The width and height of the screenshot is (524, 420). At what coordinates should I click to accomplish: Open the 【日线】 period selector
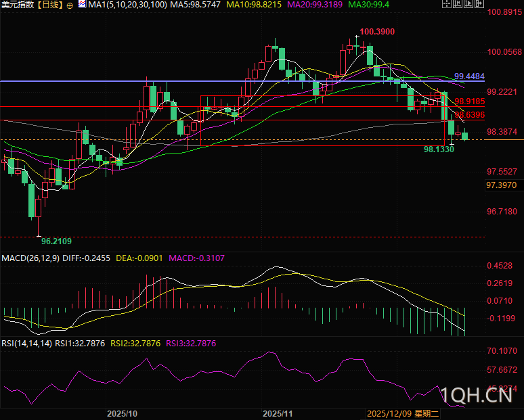pos(49,5)
